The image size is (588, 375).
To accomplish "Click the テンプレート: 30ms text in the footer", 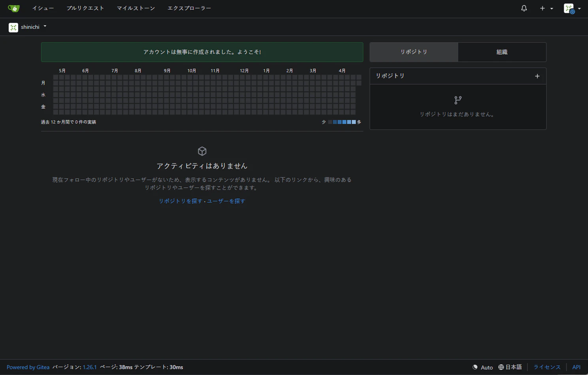I will tap(158, 367).
